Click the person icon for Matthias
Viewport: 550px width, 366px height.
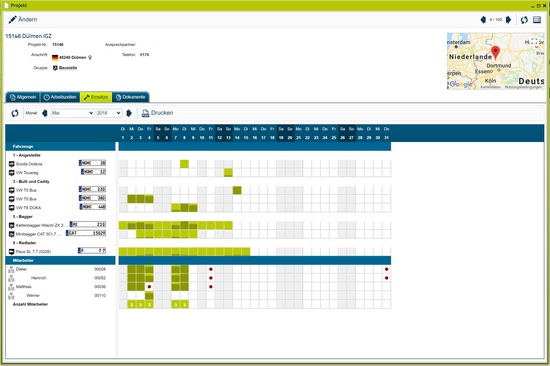coord(11,287)
